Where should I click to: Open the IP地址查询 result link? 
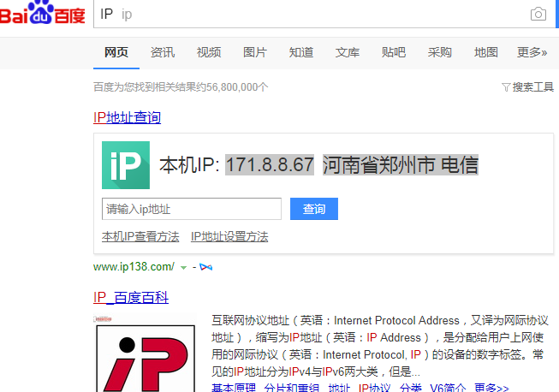(128, 117)
